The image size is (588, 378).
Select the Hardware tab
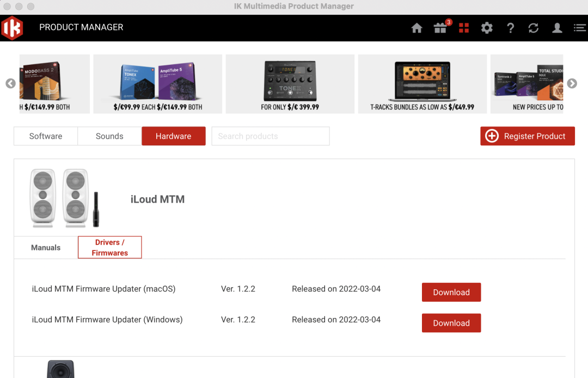(174, 136)
